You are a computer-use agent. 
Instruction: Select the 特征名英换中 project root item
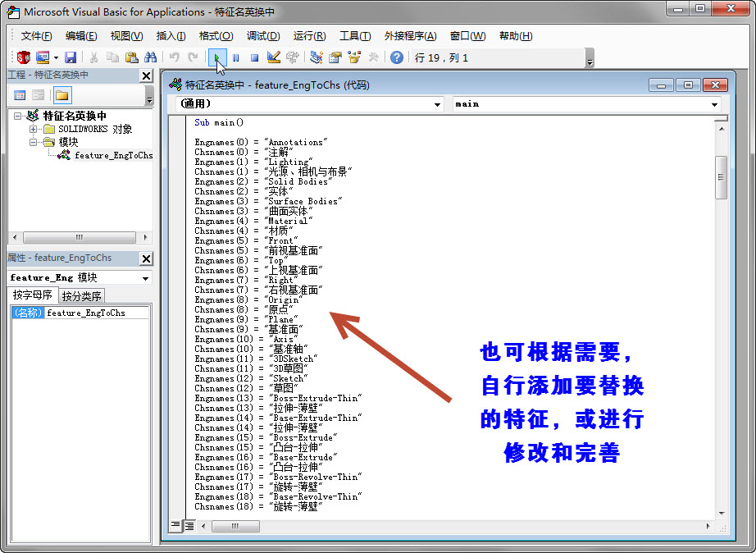[75, 116]
